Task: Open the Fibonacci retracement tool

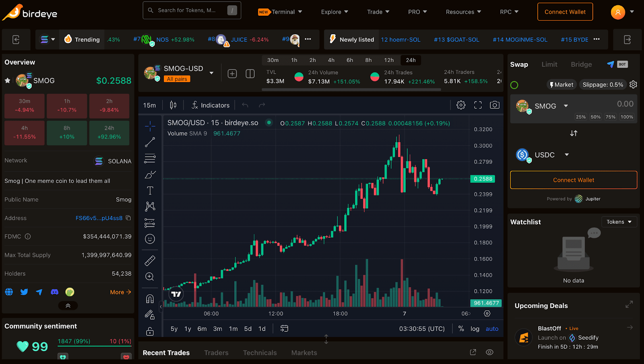Action: tap(150, 158)
